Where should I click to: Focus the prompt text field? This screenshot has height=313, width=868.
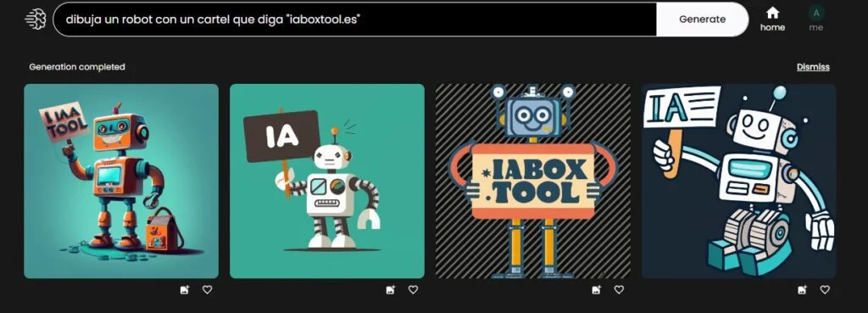click(355, 20)
